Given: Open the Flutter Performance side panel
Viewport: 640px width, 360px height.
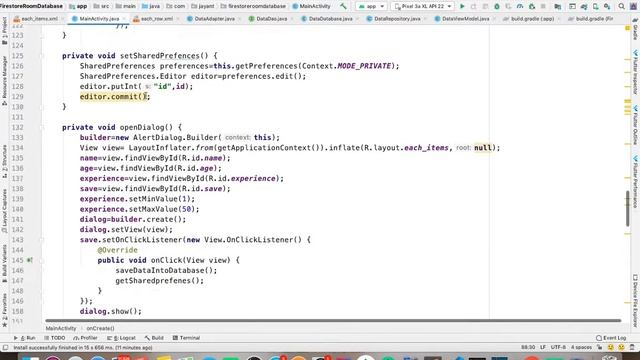Looking at the screenshot, I should (x=636, y=181).
